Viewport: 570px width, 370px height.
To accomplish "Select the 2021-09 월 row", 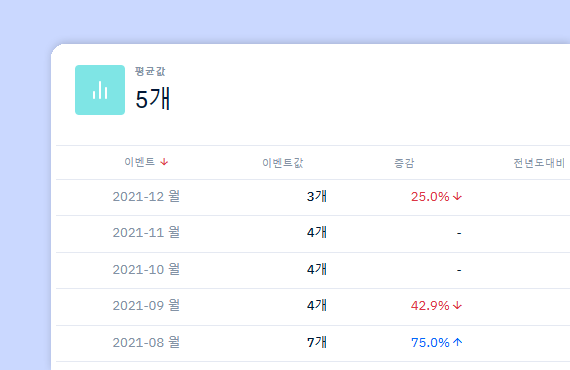I will [x=313, y=306].
